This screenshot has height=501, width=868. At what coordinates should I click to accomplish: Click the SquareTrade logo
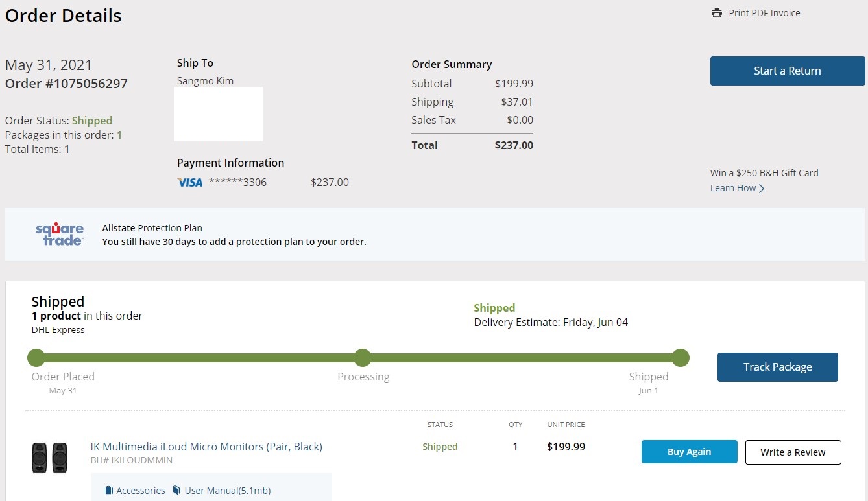60,234
